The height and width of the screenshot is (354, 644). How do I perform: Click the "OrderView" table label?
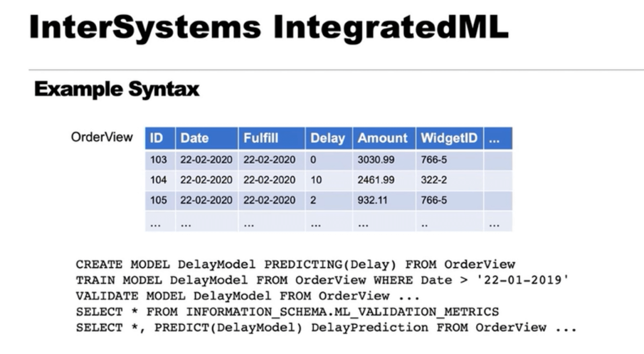102,137
